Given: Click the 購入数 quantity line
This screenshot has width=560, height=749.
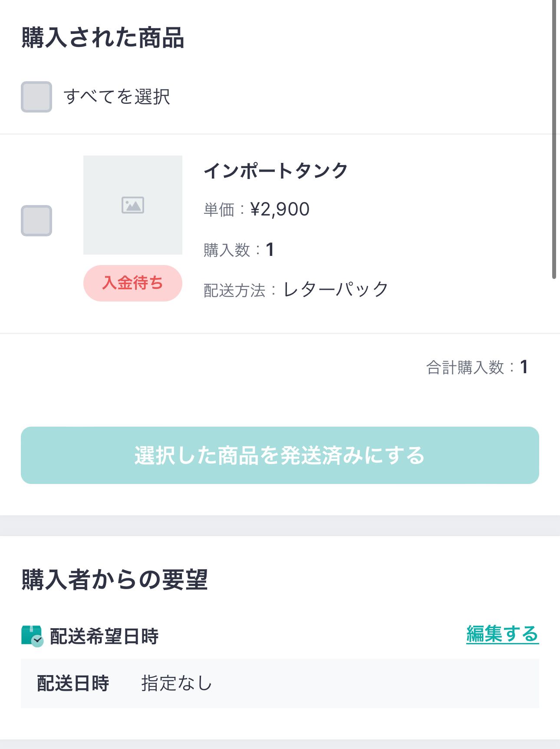Looking at the screenshot, I should (x=239, y=250).
